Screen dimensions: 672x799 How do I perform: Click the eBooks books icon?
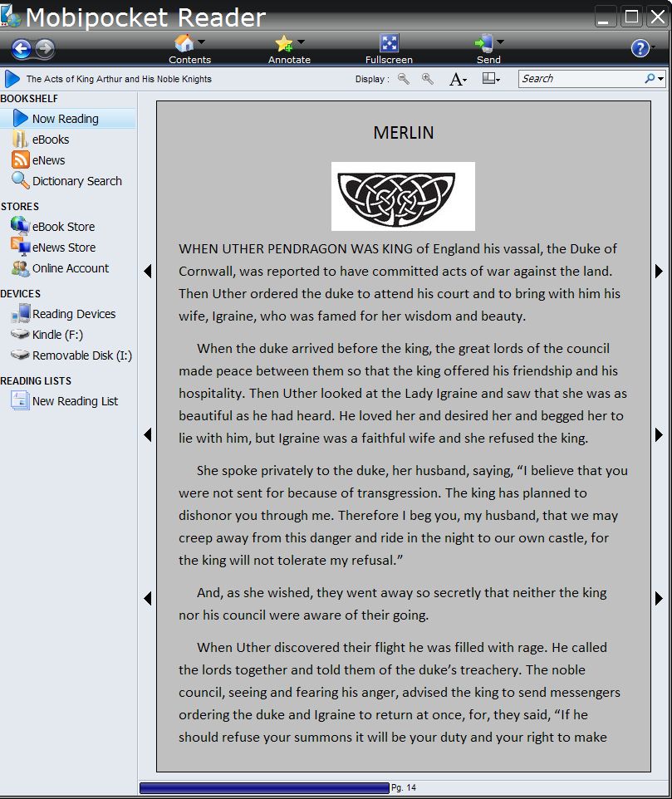point(21,139)
